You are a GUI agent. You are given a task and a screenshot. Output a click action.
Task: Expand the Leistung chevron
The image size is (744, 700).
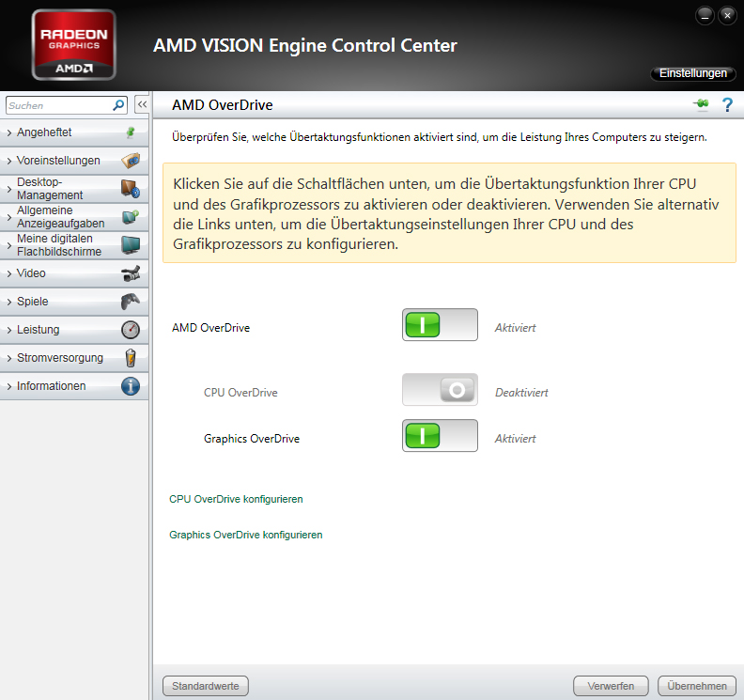[x=9, y=331]
